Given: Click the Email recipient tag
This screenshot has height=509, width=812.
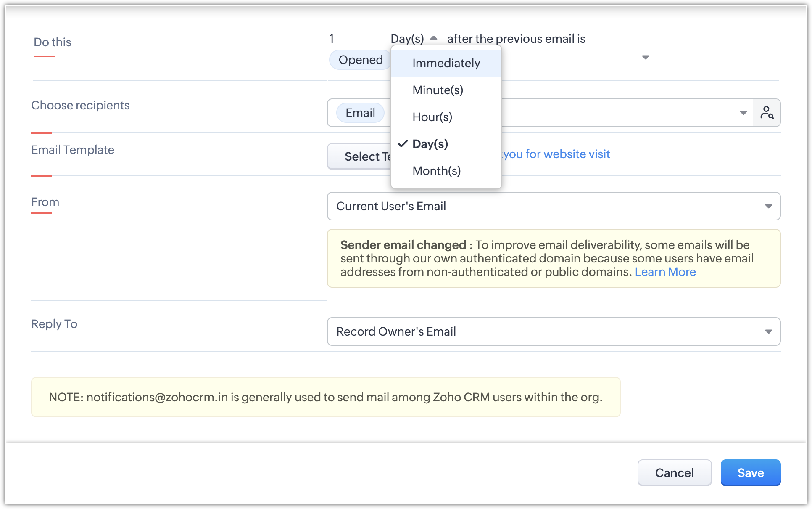Looking at the screenshot, I should coord(360,113).
